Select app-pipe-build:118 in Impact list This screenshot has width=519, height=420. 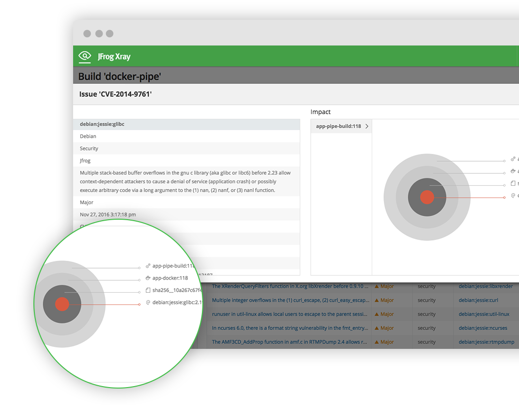pyautogui.click(x=341, y=126)
